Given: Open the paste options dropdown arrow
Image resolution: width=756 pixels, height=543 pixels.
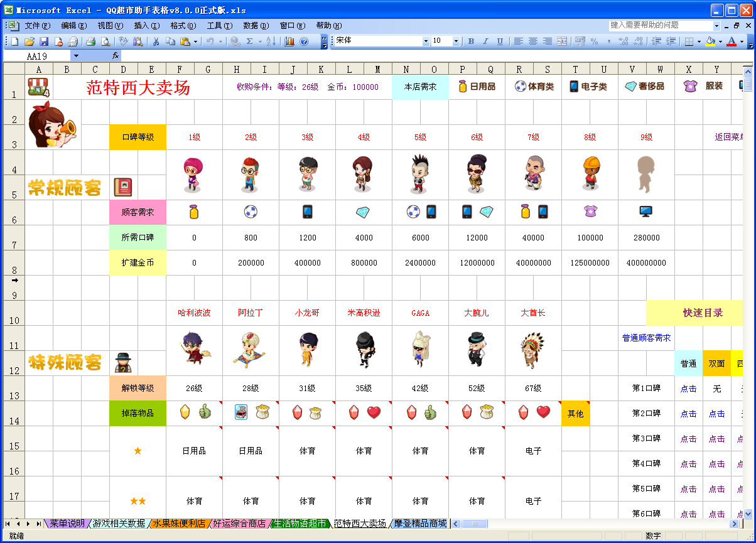Looking at the screenshot, I should coord(195,41).
